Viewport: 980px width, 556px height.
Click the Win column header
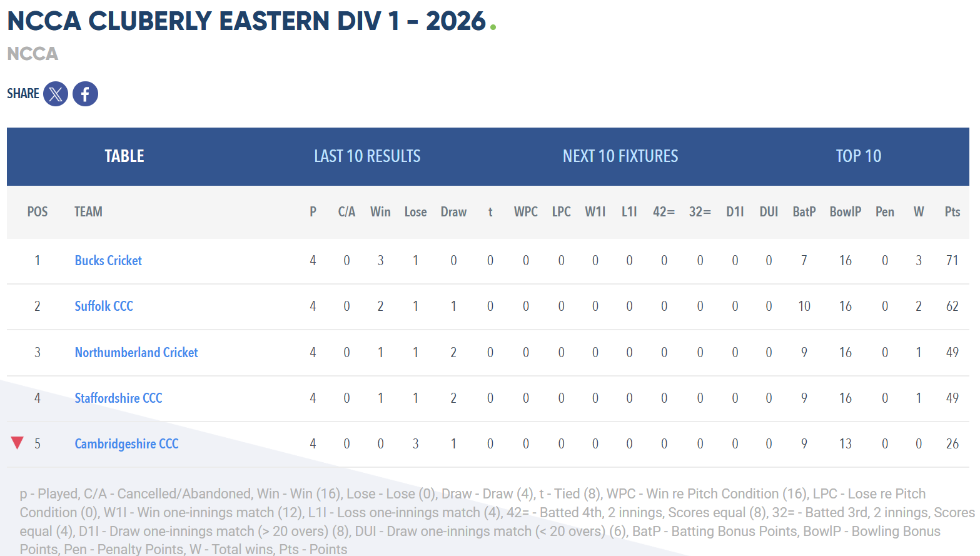coord(380,212)
